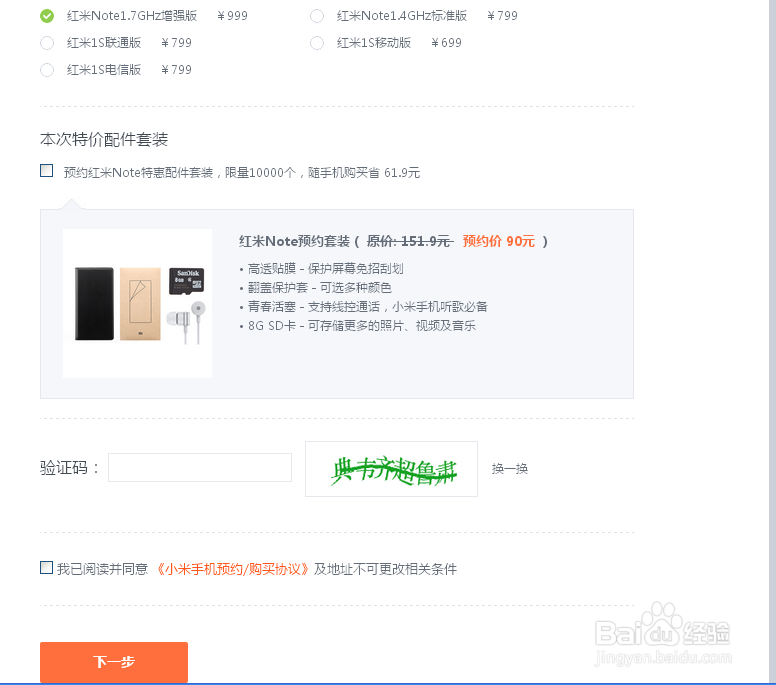Click the 预约价 90元 price text

pos(498,242)
